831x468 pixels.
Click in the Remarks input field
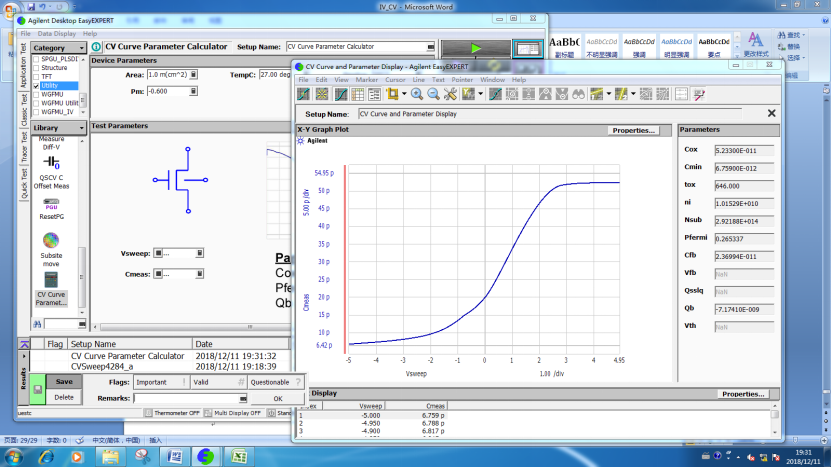187,398
